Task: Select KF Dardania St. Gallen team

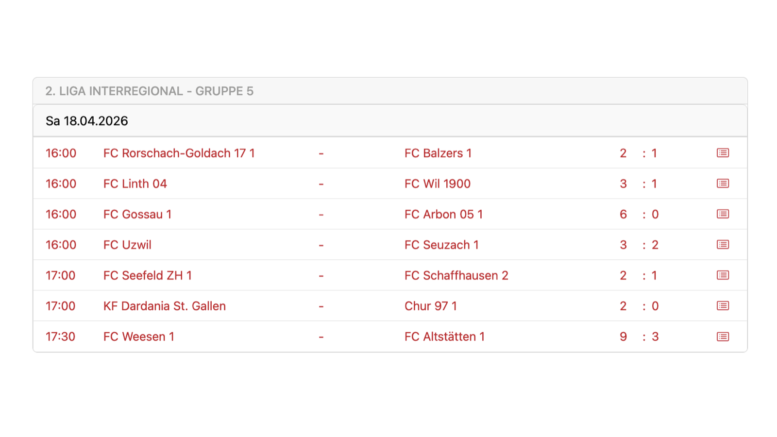Action: click(164, 306)
